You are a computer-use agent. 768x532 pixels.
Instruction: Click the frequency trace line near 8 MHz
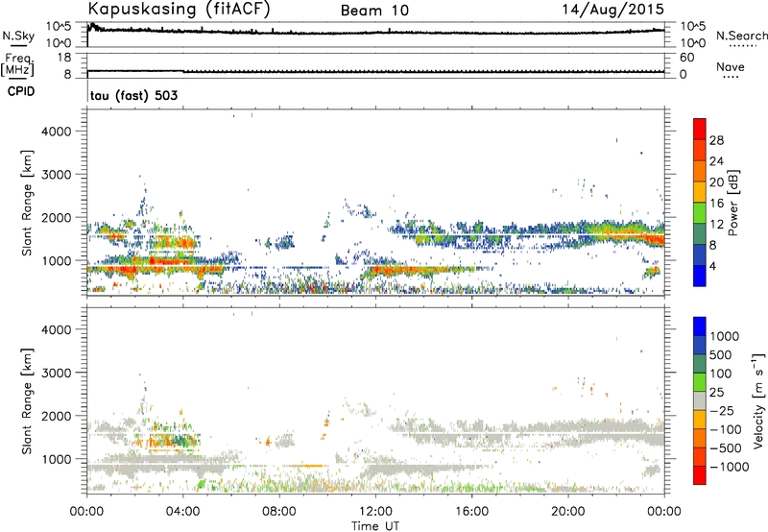pyautogui.click(x=375, y=71)
